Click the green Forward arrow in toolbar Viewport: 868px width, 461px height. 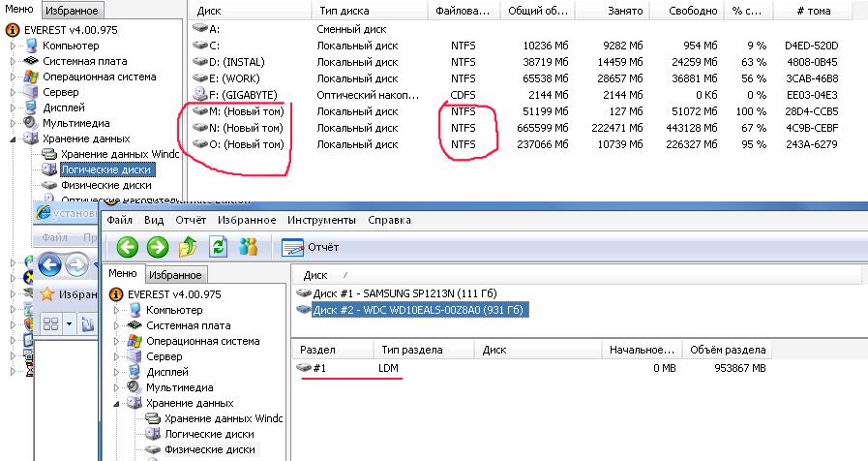[x=157, y=247]
